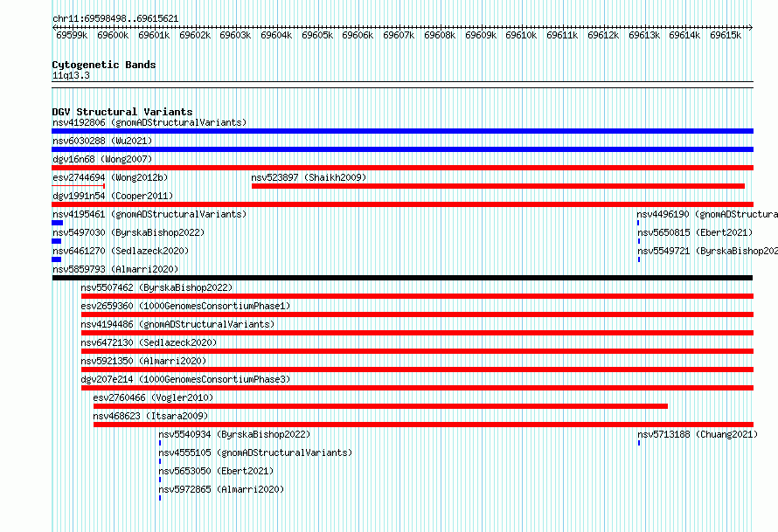Open variant label nsv4192806 (gnomADStructuralVariants)
The image size is (778, 532).
[x=149, y=122]
